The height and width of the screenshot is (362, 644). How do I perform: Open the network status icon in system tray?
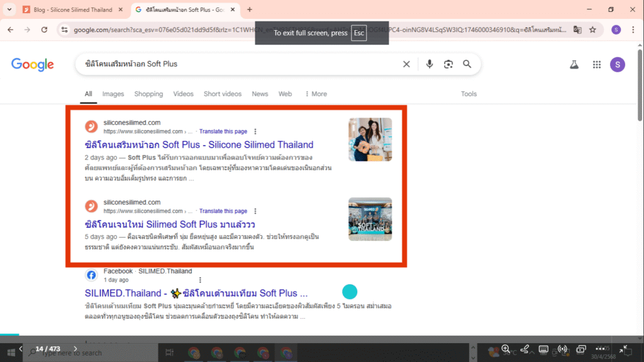(562, 349)
